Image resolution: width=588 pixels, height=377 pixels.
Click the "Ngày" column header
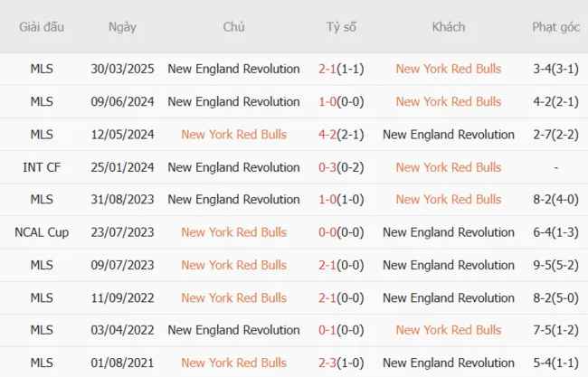[x=122, y=27]
